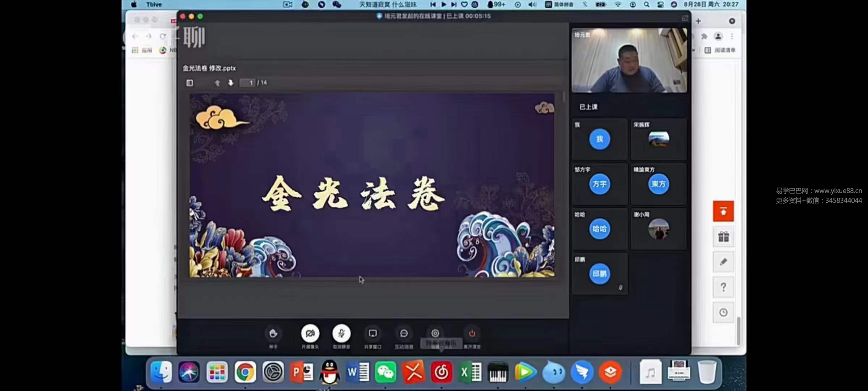This screenshot has height=391, width=868.
Task: Open interactive messages (互动消息)
Action: pos(404,333)
